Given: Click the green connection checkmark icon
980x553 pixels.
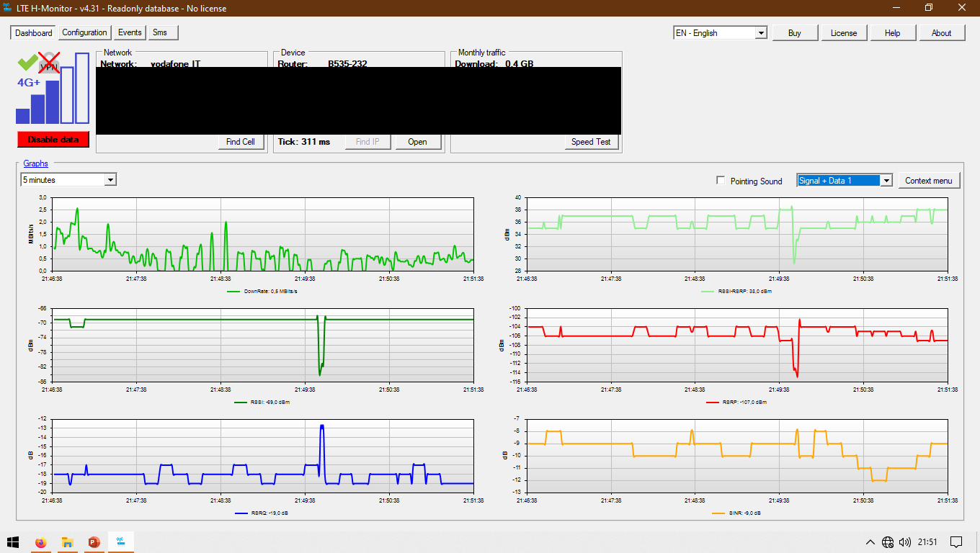Looking at the screenshot, I should (27, 63).
